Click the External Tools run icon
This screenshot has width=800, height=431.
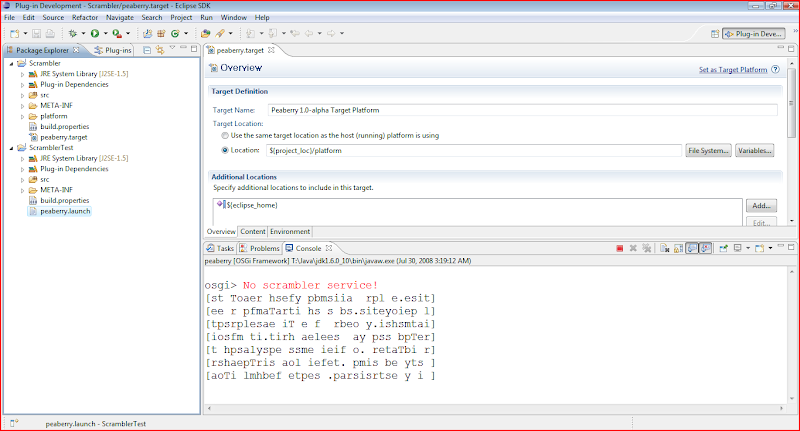pos(117,34)
